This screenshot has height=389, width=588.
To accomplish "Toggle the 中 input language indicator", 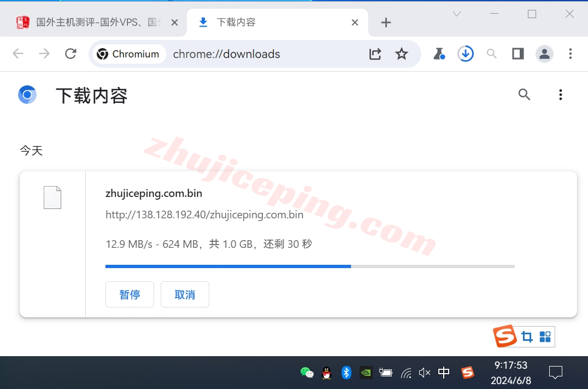I will click(x=444, y=373).
